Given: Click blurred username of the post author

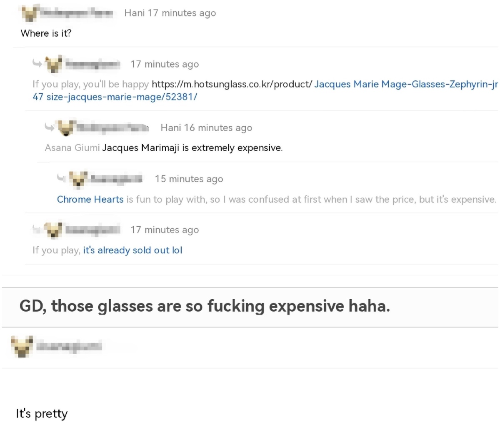Looking at the screenshot, I should point(69,346).
